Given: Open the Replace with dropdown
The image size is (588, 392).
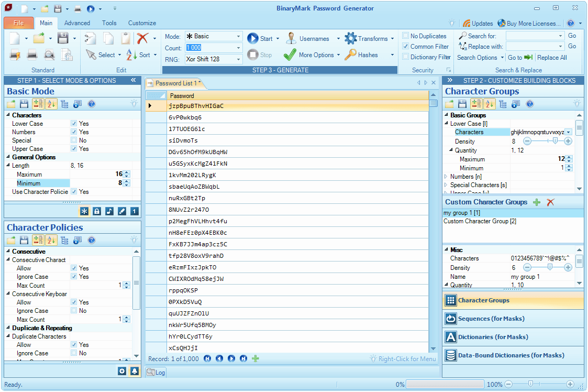Looking at the screenshot, I should 560,46.
